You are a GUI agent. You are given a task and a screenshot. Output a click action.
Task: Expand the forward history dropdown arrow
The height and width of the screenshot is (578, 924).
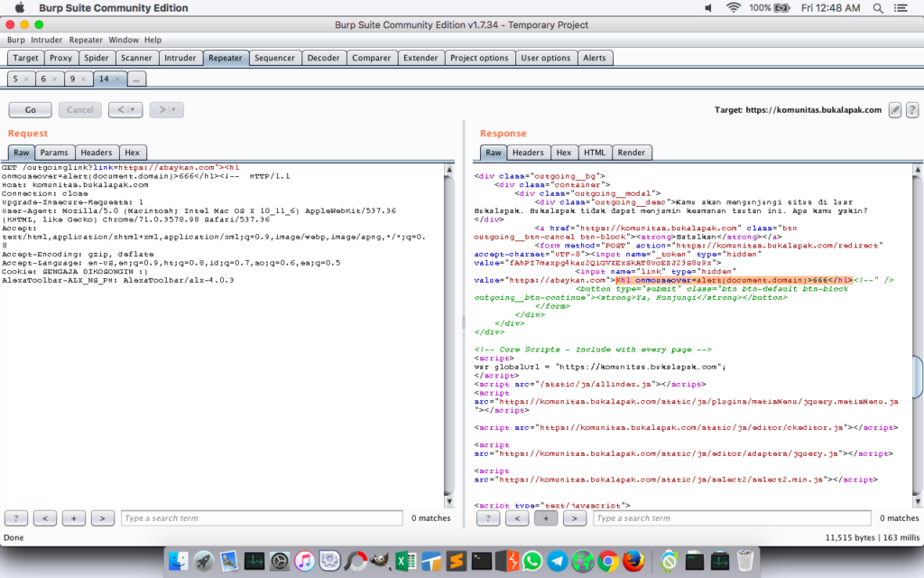tap(173, 110)
